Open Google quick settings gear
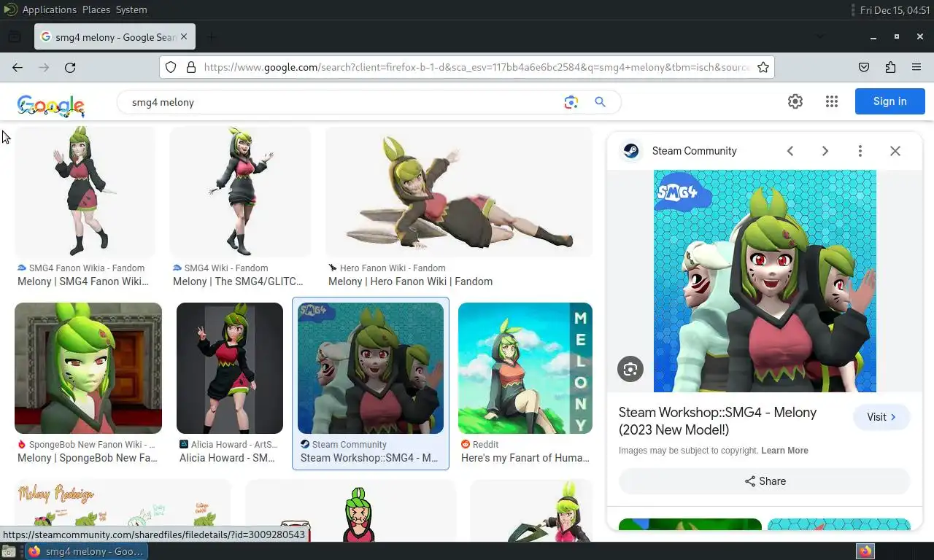Viewport: 934px width, 560px height. 795,101
